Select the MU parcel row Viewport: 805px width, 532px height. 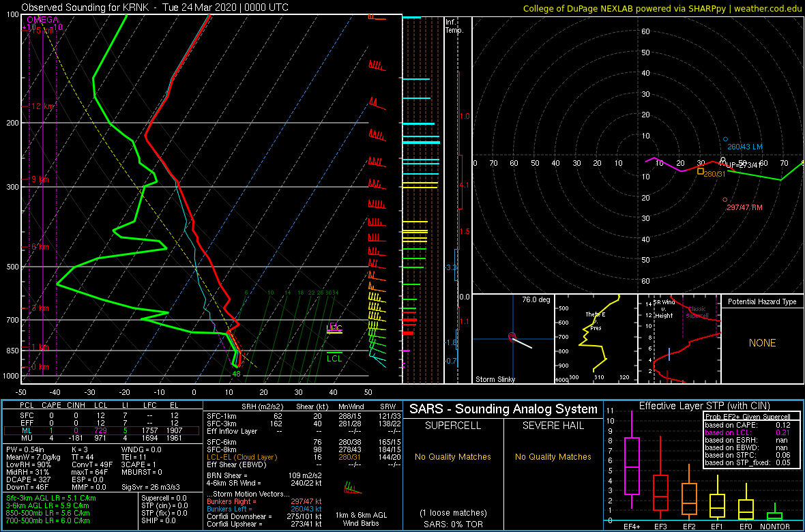pyautogui.click(x=101, y=438)
